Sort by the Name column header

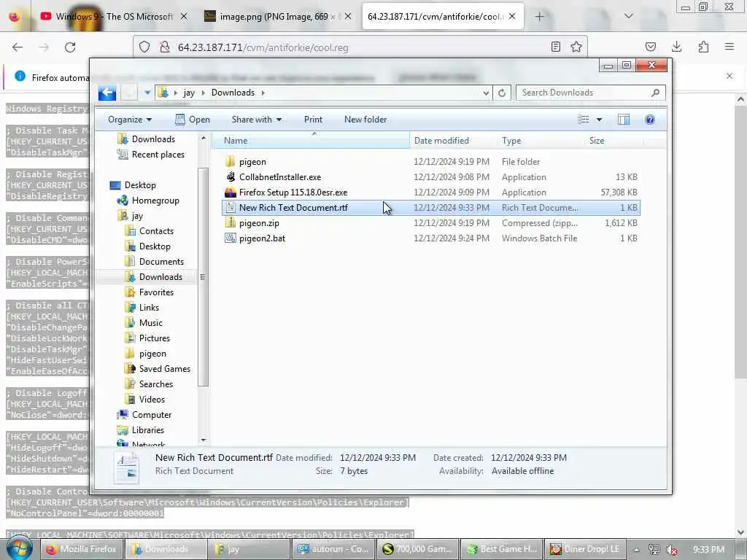tap(311, 141)
